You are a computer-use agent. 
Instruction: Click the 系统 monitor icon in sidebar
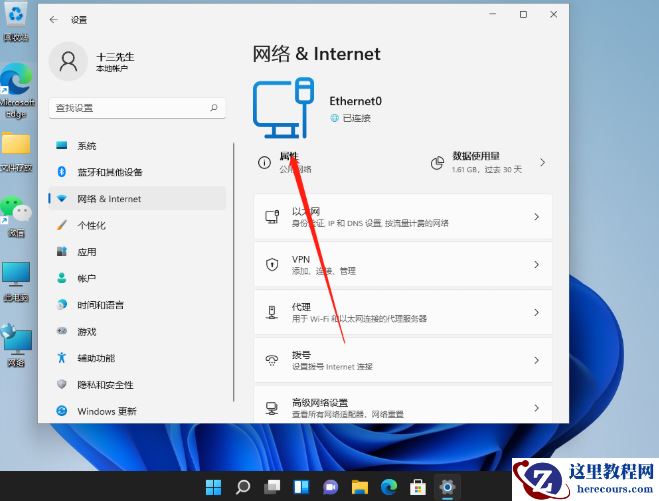click(62, 145)
